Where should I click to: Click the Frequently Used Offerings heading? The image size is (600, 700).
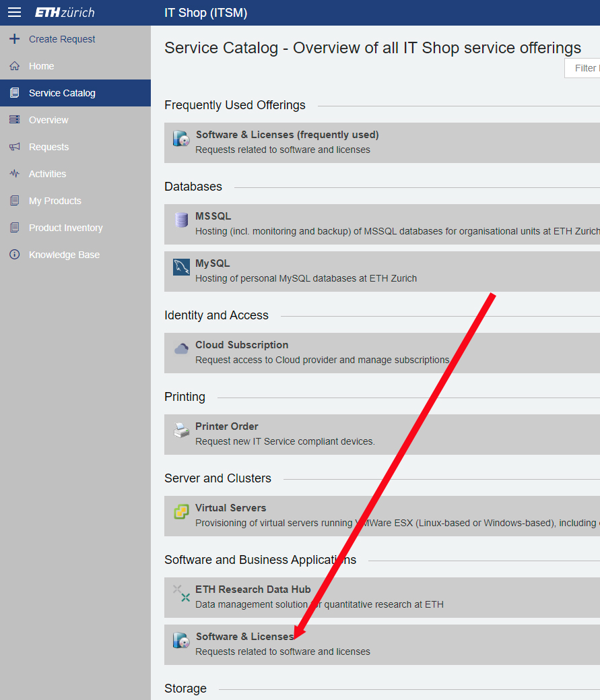(x=234, y=105)
